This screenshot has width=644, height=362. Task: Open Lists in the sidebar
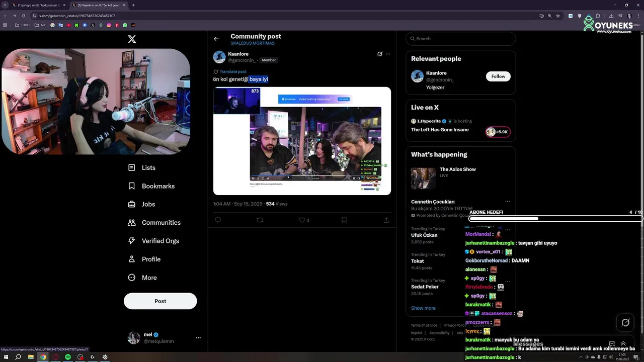142,167
